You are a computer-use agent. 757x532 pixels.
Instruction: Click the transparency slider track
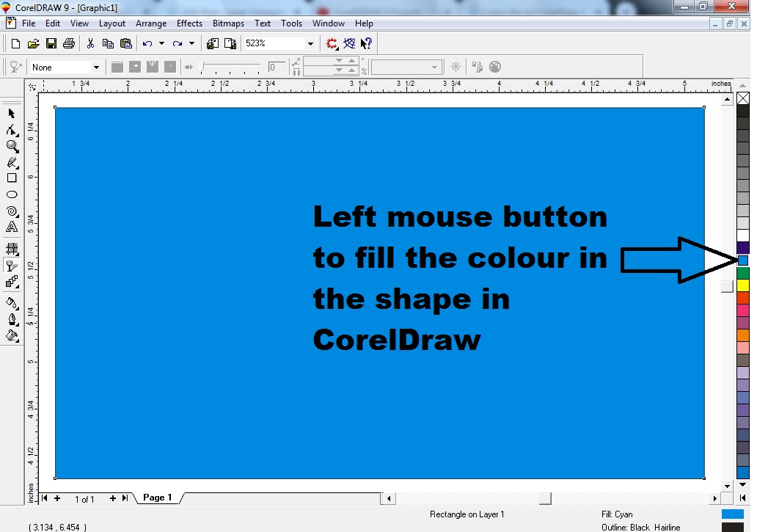[x=231, y=66]
